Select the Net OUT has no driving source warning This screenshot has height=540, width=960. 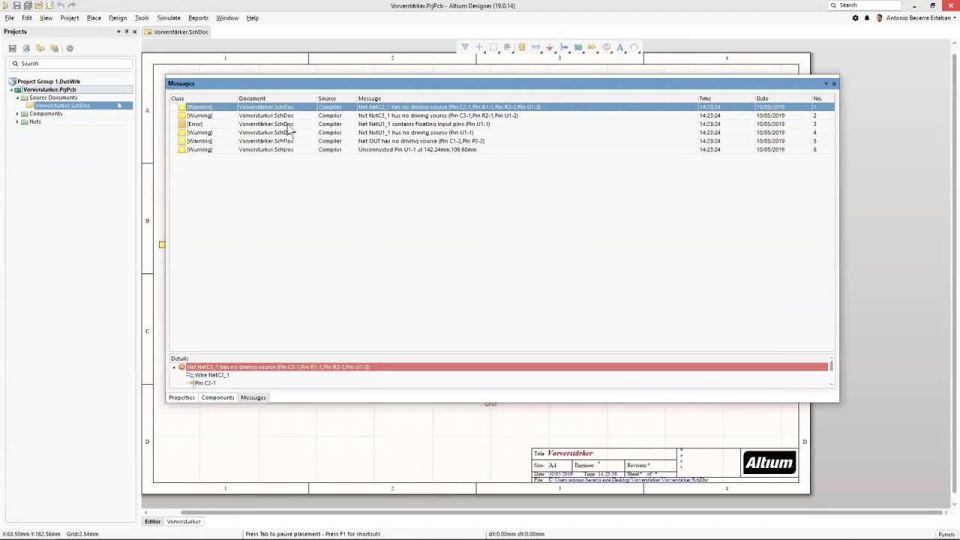pyautogui.click(x=502, y=141)
